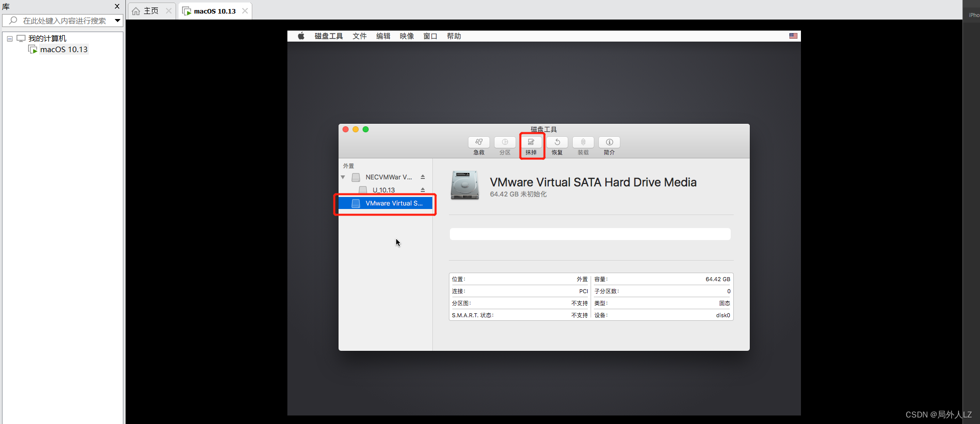Click the 64.42 GB 未初始化 subtitle
The width and height of the screenshot is (980, 424).
coord(518,194)
